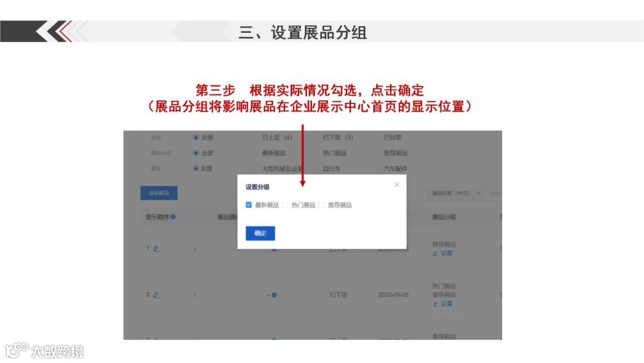
Task: Filter by 已上架 (4) status
Action: tap(277, 137)
